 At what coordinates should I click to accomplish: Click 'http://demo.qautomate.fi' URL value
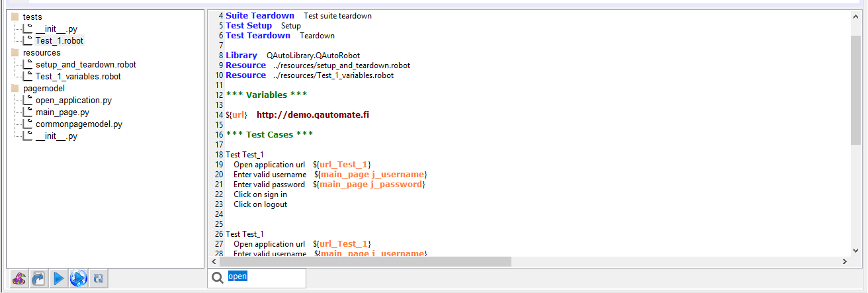pos(312,114)
